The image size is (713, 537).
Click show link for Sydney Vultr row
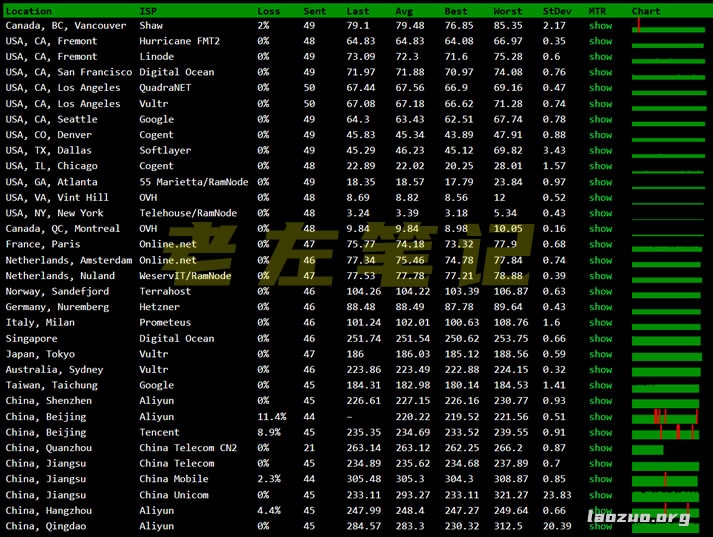(600, 369)
